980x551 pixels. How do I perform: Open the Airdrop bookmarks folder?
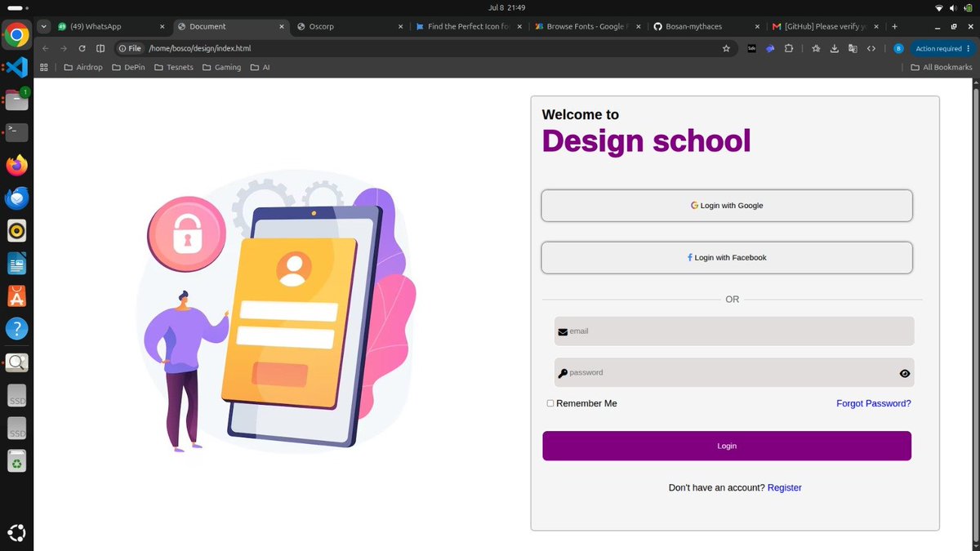(x=83, y=67)
